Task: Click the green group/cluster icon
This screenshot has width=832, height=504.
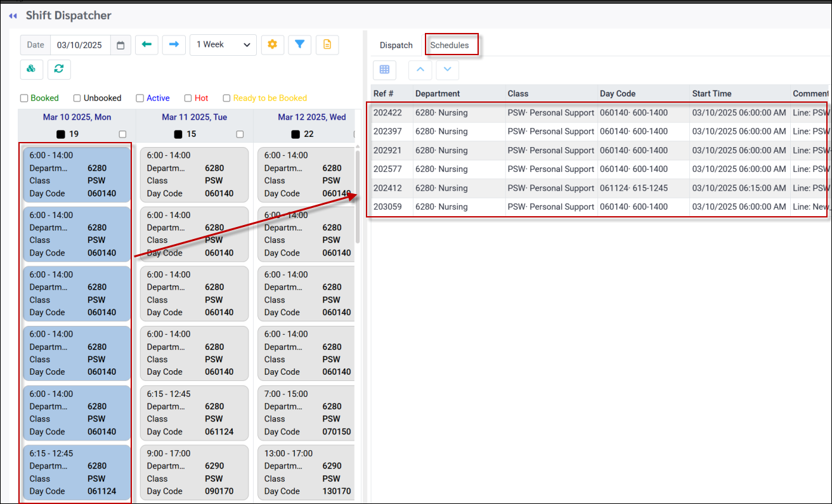Action: pos(31,69)
